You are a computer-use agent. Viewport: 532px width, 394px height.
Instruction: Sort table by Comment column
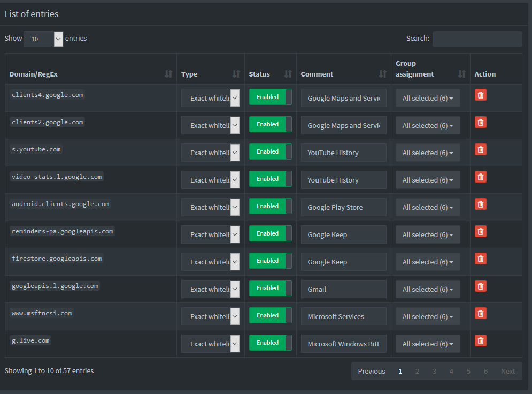pyautogui.click(x=344, y=69)
